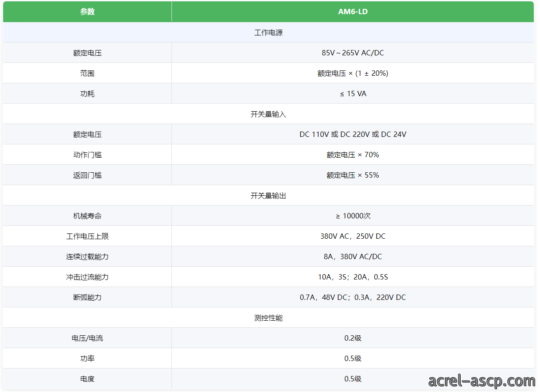The height and width of the screenshot is (392, 540).
Task: Select the 连续过载能力 label
Action: 87,256
